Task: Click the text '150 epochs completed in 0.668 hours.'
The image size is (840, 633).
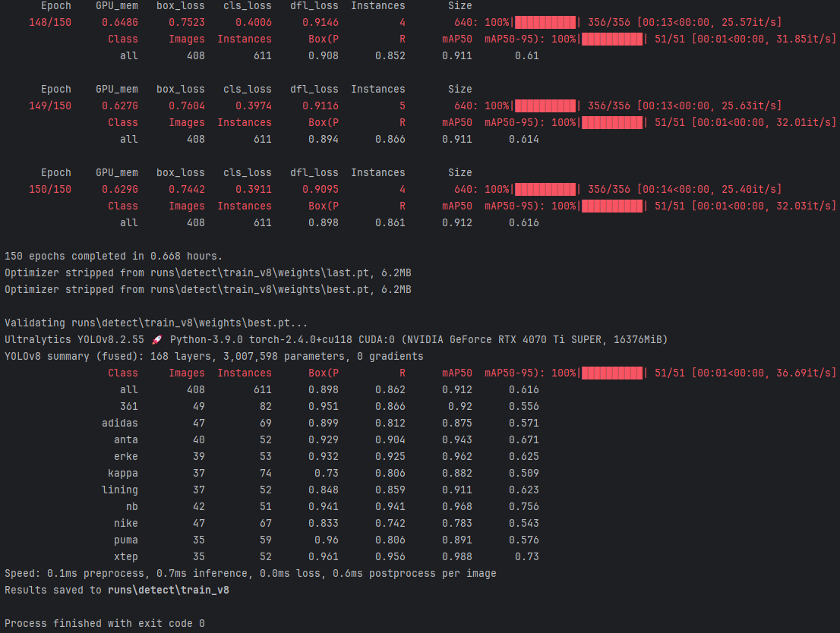Action: click(114, 257)
